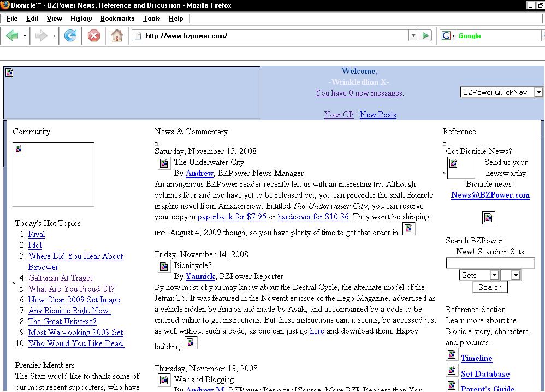Open the Sets search category dropdown

[x=479, y=275]
